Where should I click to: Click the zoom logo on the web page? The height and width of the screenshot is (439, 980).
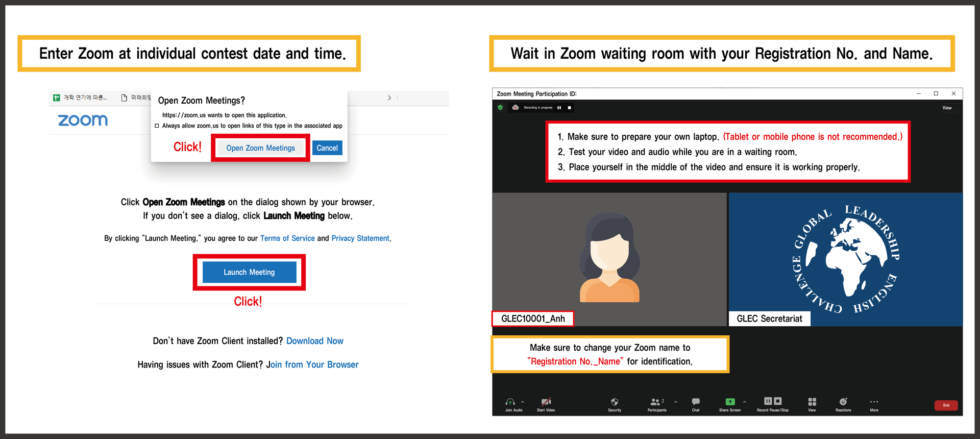click(x=83, y=120)
